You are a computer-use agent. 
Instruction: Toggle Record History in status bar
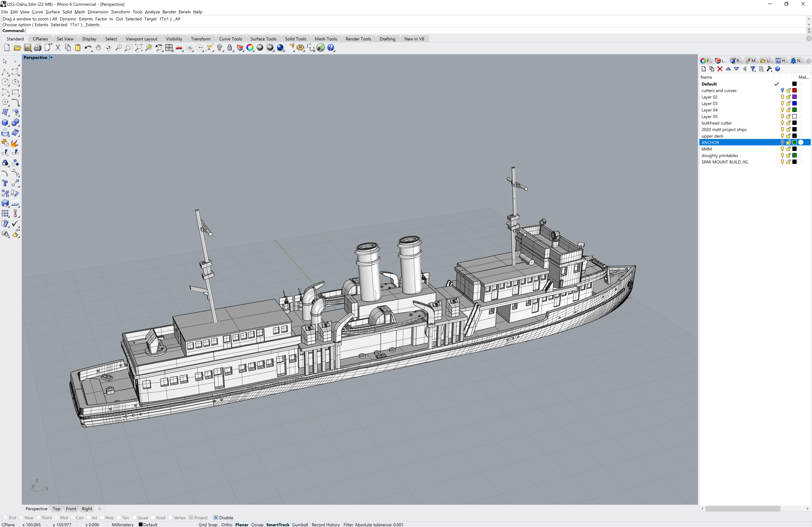click(325, 525)
